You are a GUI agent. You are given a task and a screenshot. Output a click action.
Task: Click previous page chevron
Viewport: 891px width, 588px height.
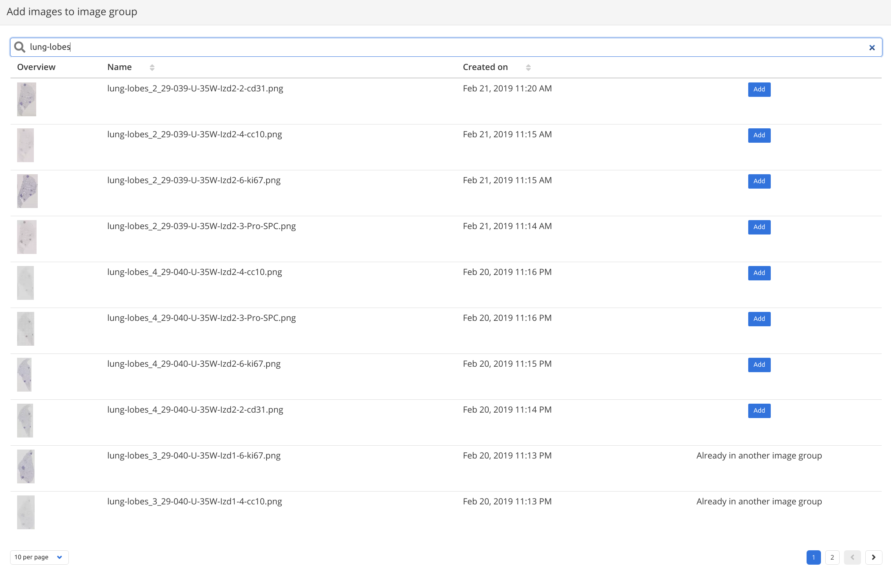click(x=852, y=557)
